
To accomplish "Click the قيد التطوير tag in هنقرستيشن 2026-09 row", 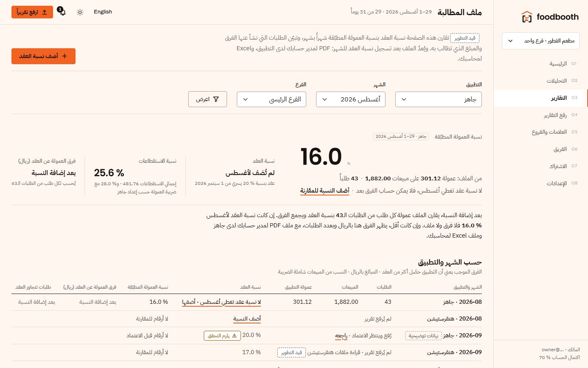I will [292, 352].
